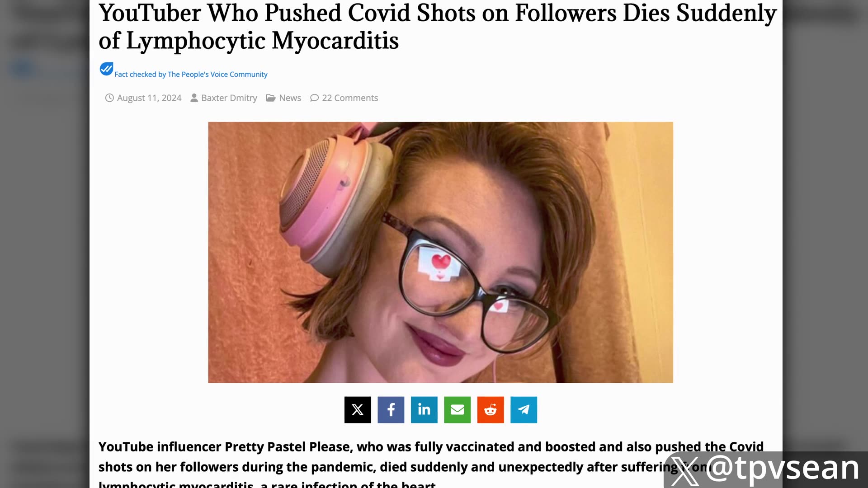The image size is (868, 488).
Task: Share the article on X
Action: 358,410
